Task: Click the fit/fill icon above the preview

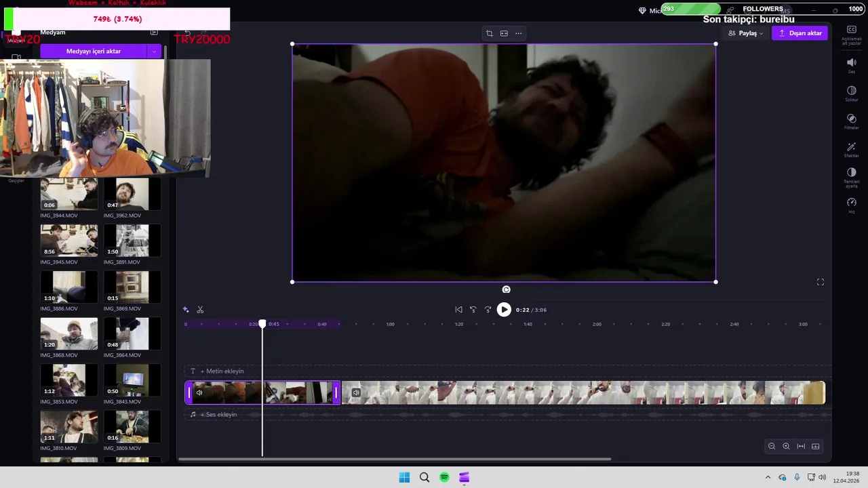Action: (x=504, y=33)
